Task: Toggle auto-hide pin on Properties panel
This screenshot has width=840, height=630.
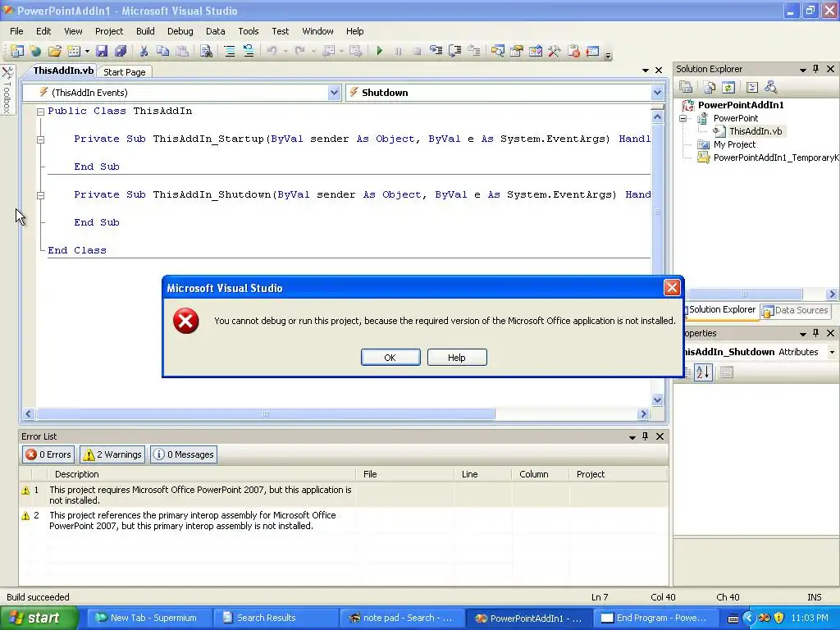Action: click(816, 333)
